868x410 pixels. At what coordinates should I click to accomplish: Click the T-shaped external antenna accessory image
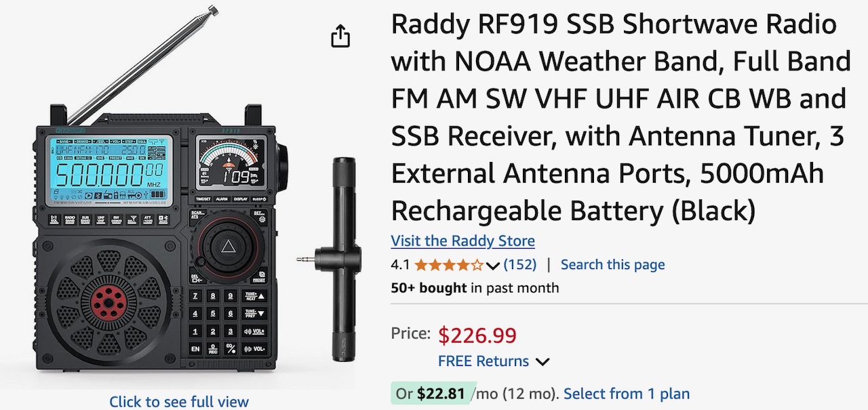click(343, 258)
